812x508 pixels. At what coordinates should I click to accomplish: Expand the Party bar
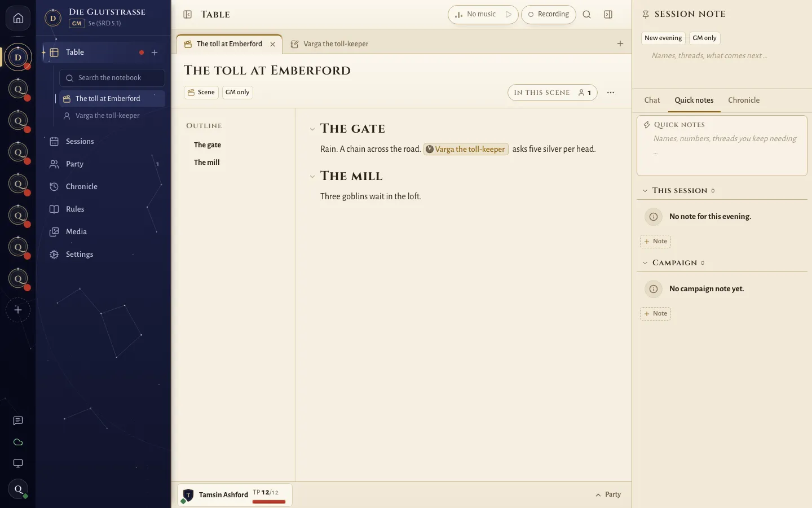point(608,494)
